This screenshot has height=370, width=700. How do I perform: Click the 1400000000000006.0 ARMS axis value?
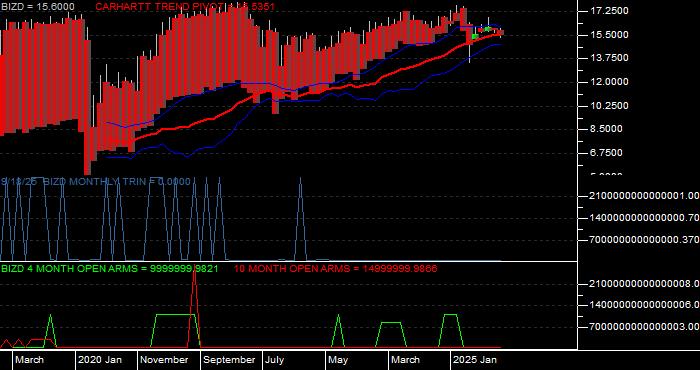click(644, 305)
